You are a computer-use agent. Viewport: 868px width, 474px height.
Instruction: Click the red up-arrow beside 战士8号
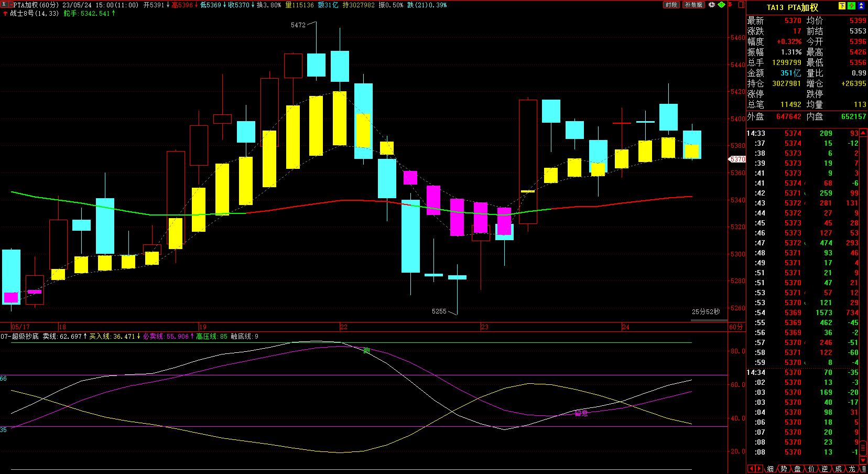point(5,14)
